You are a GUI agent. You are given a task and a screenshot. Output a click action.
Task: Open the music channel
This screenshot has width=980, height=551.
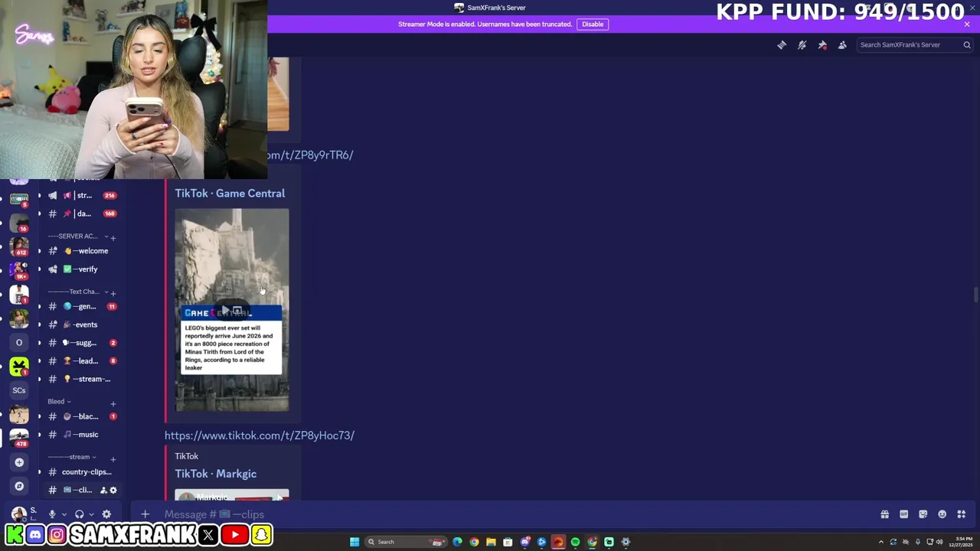point(81,435)
